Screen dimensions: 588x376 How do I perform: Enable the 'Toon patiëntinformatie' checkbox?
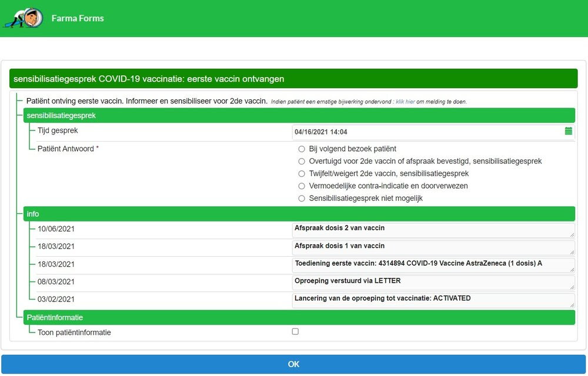pos(295,331)
